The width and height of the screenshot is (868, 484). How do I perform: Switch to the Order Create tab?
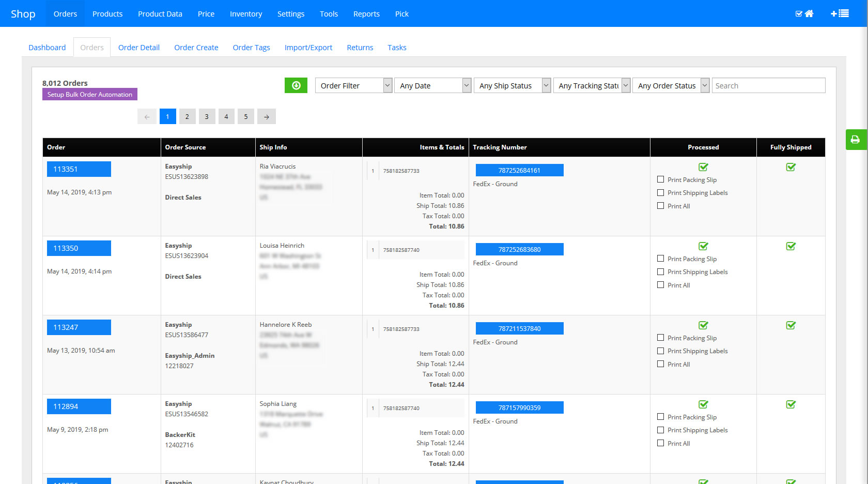[196, 47]
